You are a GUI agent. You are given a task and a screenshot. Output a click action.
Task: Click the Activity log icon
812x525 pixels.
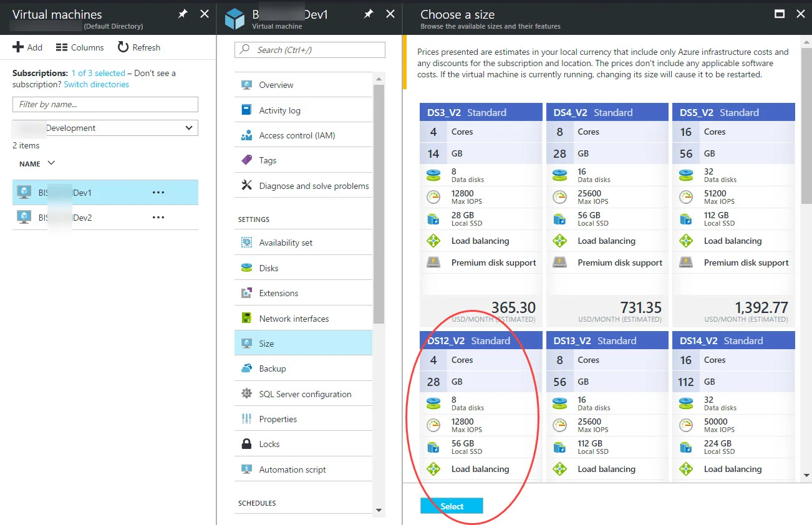(x=247, y=110)
